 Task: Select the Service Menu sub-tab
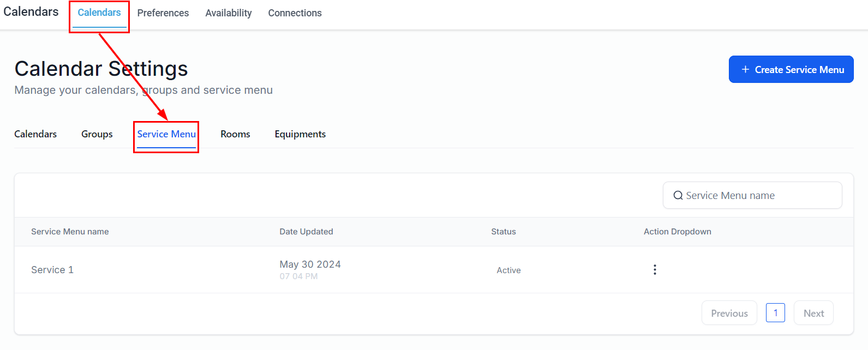point(166,134)
